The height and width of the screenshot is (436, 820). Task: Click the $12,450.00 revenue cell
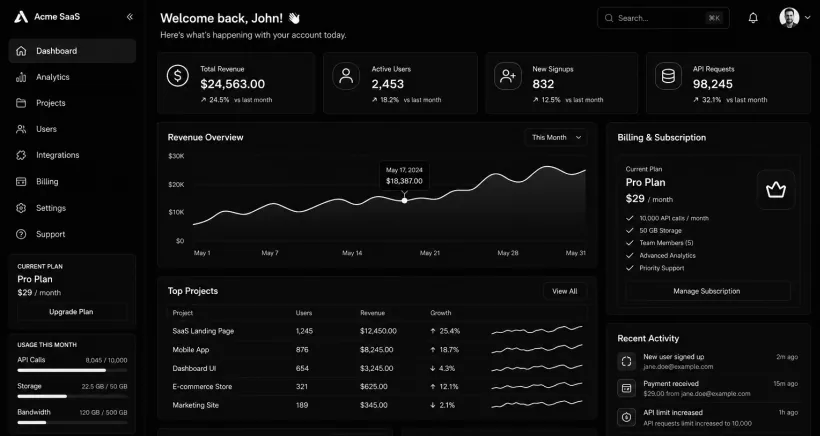378,331
